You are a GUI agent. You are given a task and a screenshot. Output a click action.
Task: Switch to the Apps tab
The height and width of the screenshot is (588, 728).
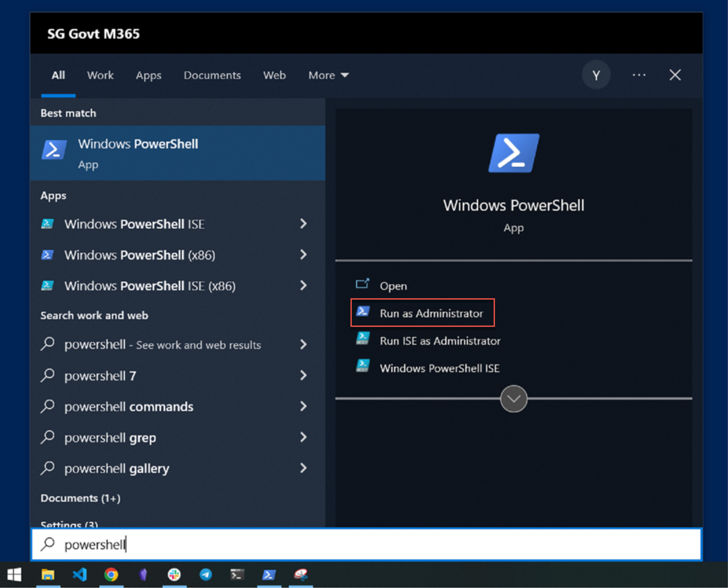[148, 75]
